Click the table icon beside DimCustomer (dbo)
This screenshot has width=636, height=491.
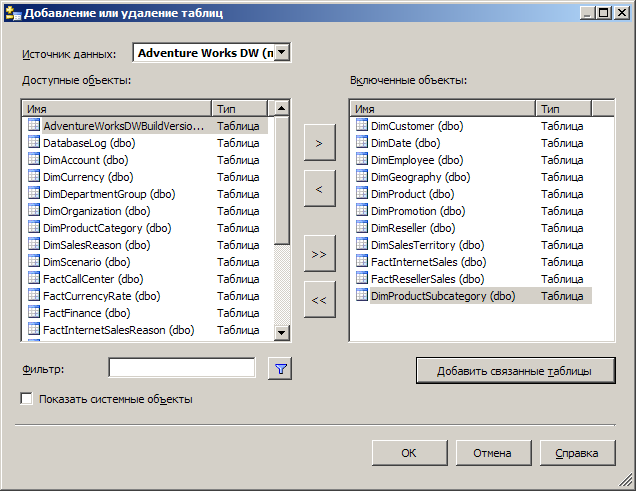coord(362,125)
